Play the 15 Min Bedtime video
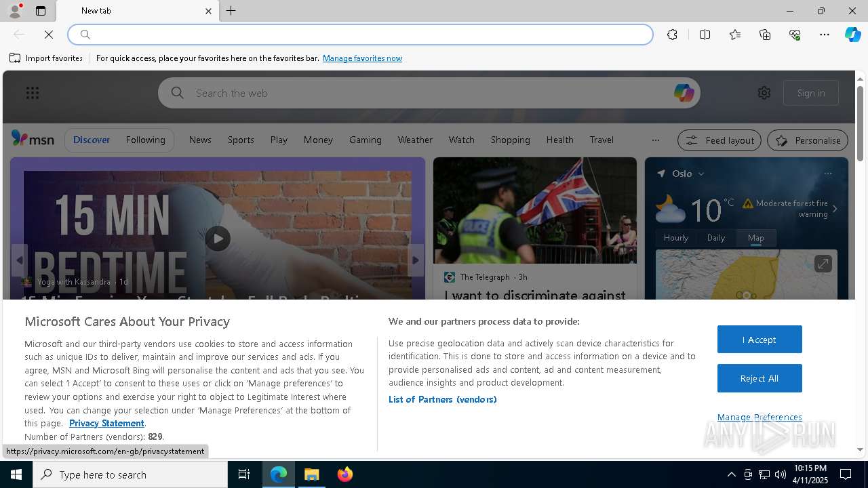This screenshot has width=868, height=488. point(218,239)
